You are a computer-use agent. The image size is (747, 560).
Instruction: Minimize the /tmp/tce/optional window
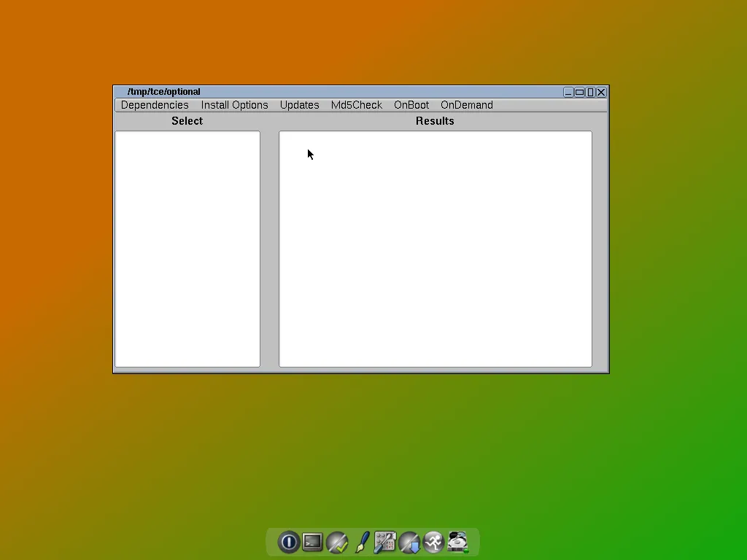click(x=568, y=92)
